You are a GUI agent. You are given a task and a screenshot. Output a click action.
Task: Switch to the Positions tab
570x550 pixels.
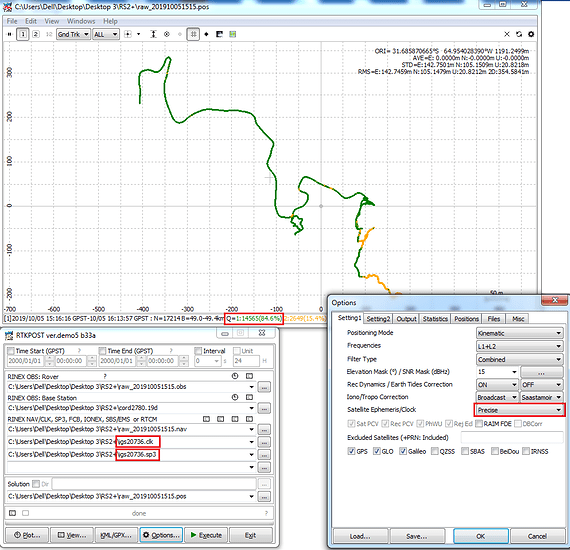(x=466, y=319)
